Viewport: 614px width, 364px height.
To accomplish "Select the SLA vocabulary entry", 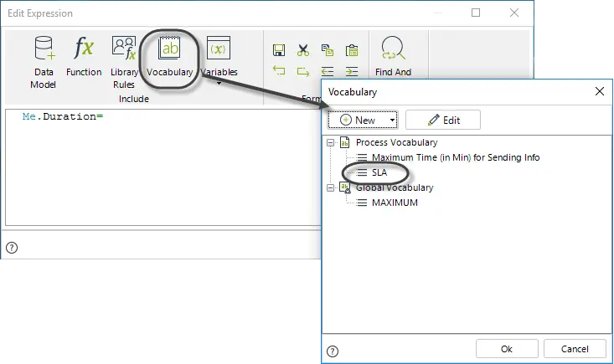I will point(379,172).
